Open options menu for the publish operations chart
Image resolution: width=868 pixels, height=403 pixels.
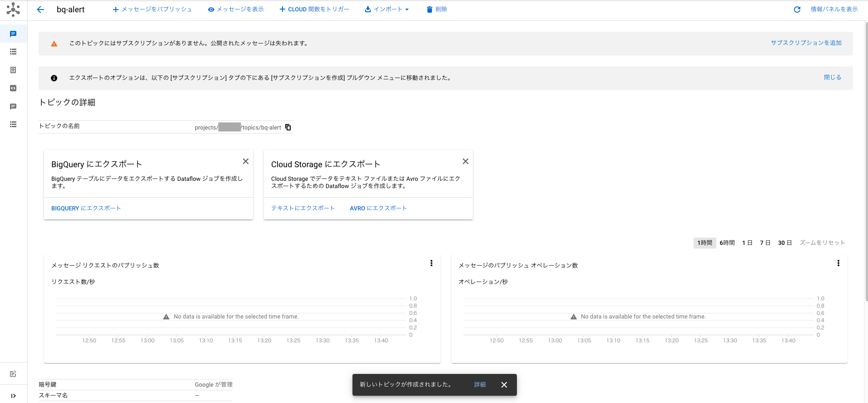838,263
